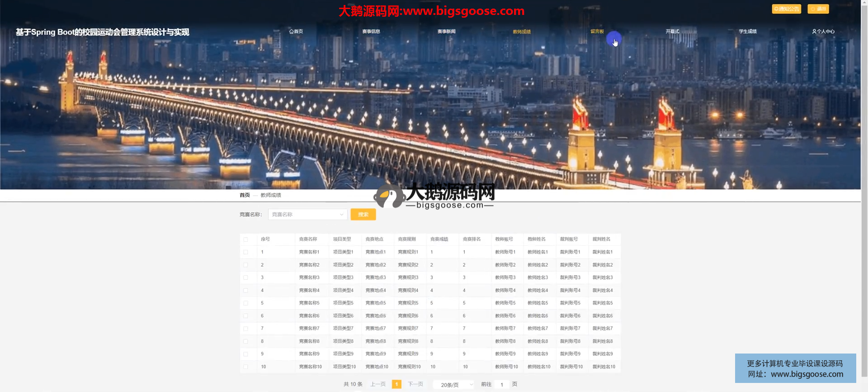The image size is (868, 392).
Task: Toggle the select-all checkbox in table header
Action: [x=245, y=239]
